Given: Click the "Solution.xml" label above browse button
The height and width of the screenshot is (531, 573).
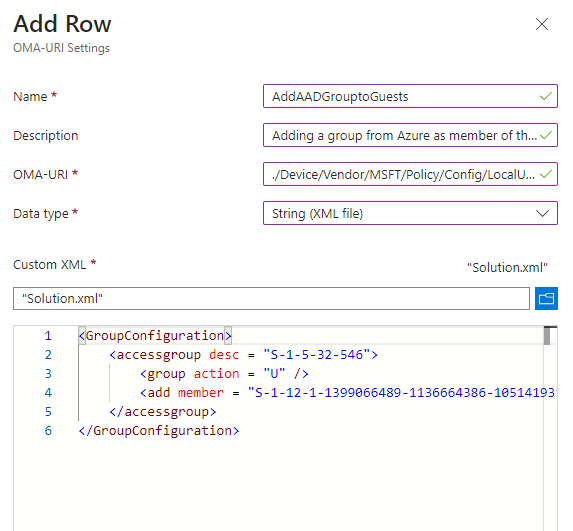Looking at the screenshot, I should 507,268.
